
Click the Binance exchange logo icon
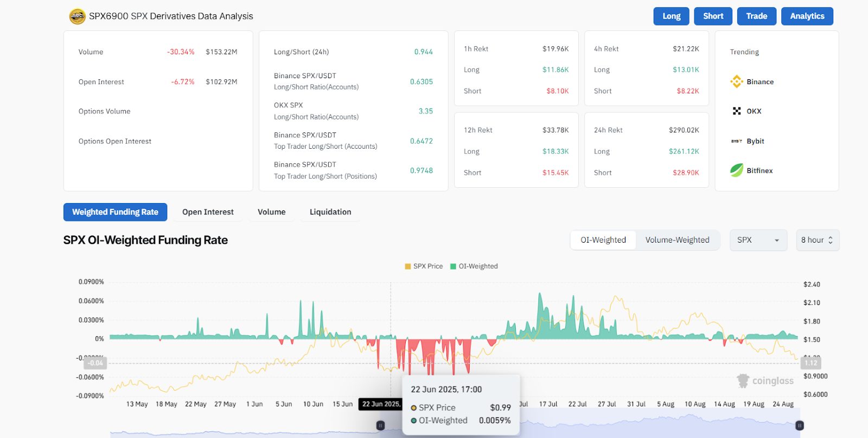click(x=736, y=81)
